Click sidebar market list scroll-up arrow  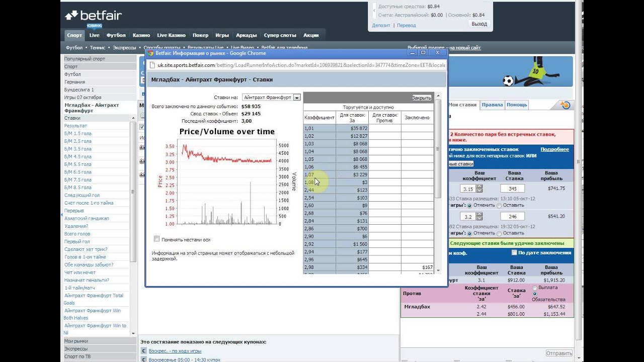coord(133,118)
